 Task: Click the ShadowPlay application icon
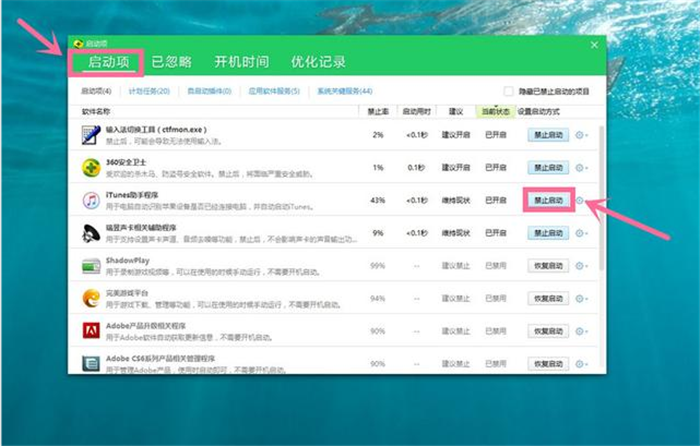tap(91, 266)
